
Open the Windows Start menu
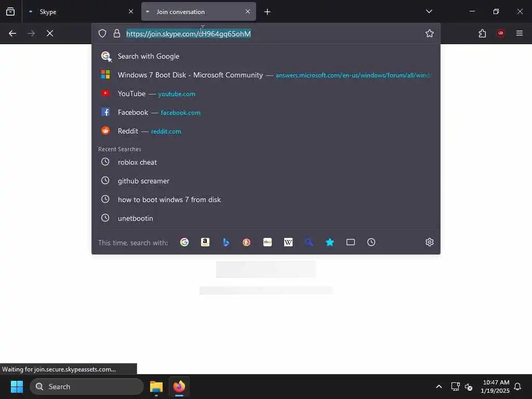[x=17, y=387]
